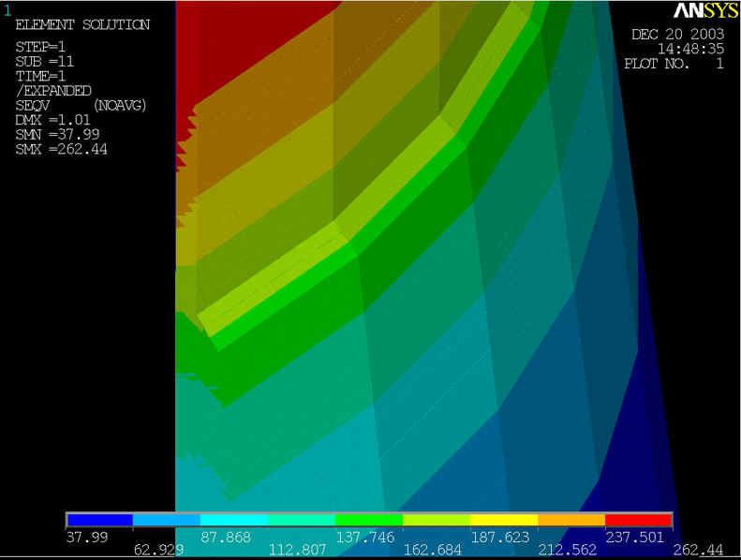The image size is (741, 560).
Task: Click the SMX =262.44 value
Action: click(62, 149)
